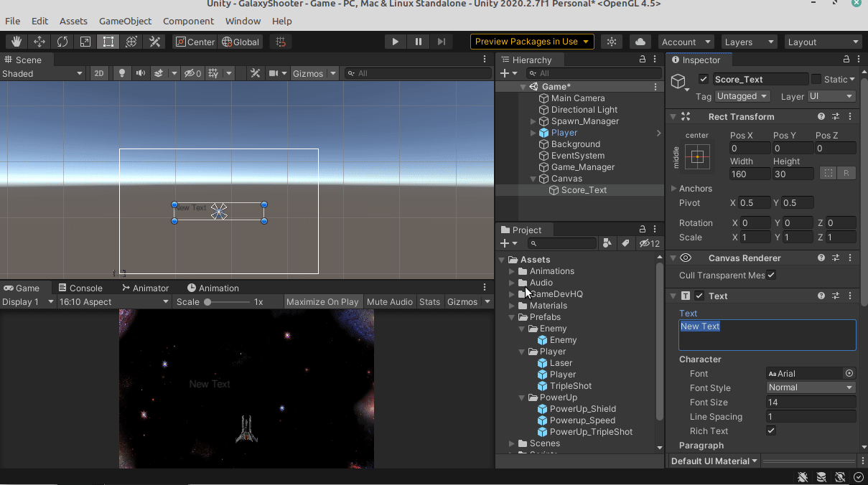Enable the Static checkbox

tap(816, 79)
